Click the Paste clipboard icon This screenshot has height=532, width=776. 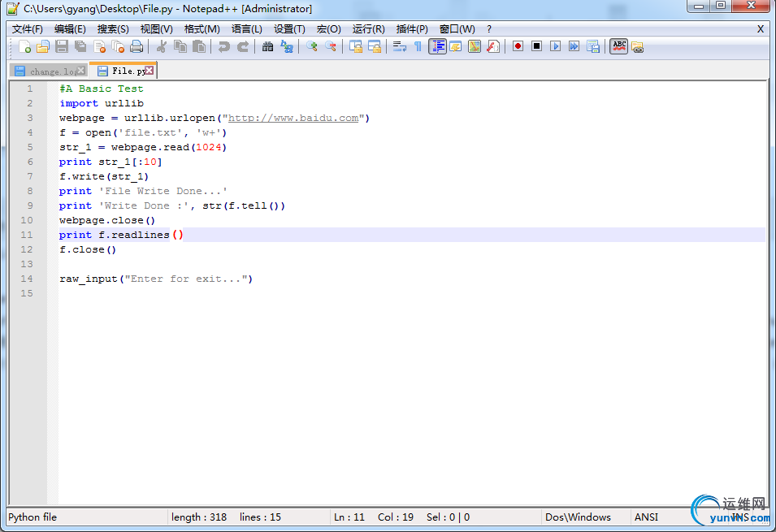click(199, 47)
